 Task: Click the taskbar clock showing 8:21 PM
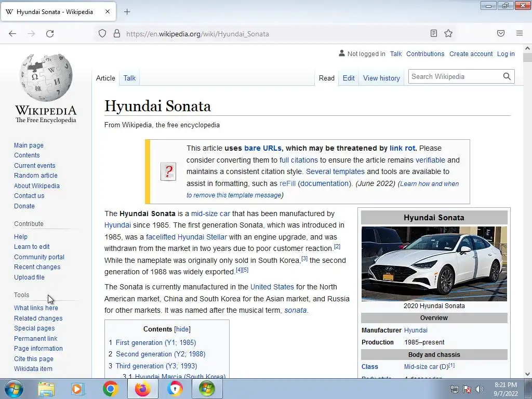(506, 389)
